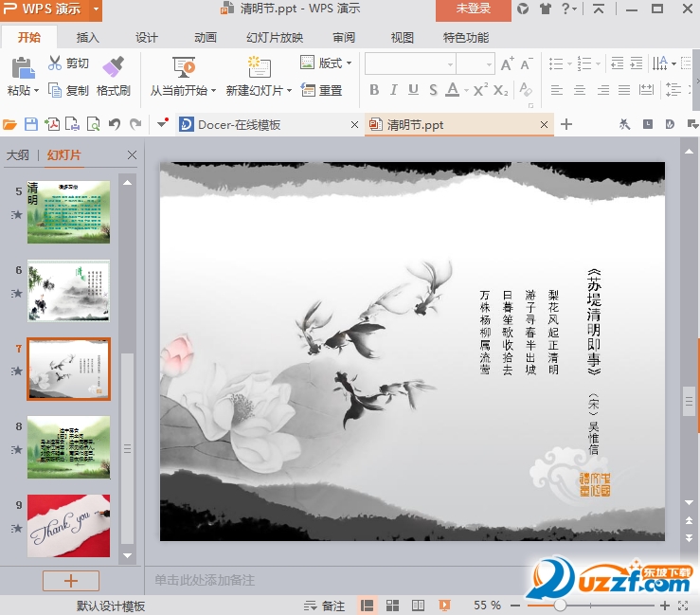Click the New Slide icon
This screenshot has height=615, width=700.
259,67
